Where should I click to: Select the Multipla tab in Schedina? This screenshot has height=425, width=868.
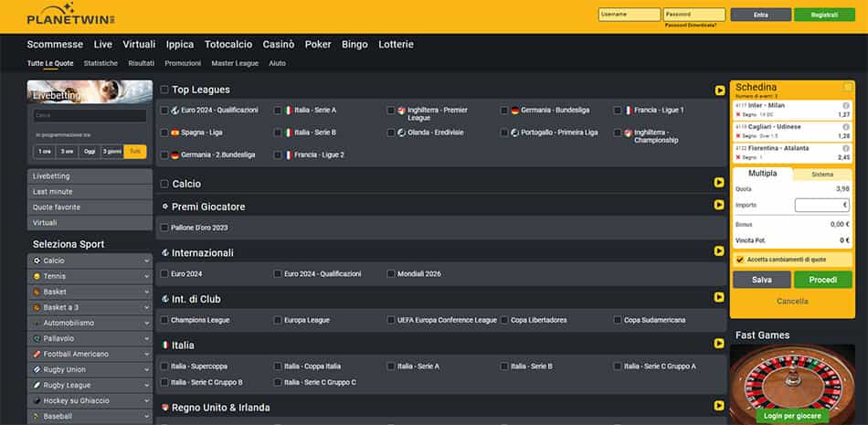762,174
